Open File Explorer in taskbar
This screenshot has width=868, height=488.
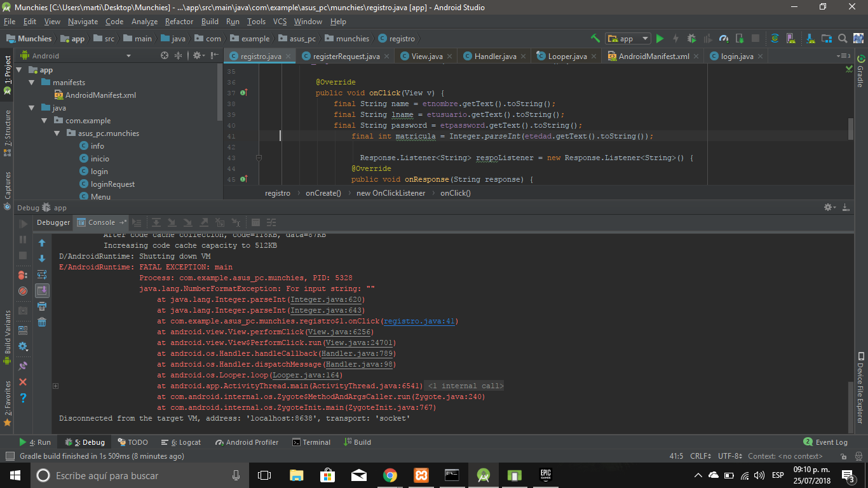point(296,475)
